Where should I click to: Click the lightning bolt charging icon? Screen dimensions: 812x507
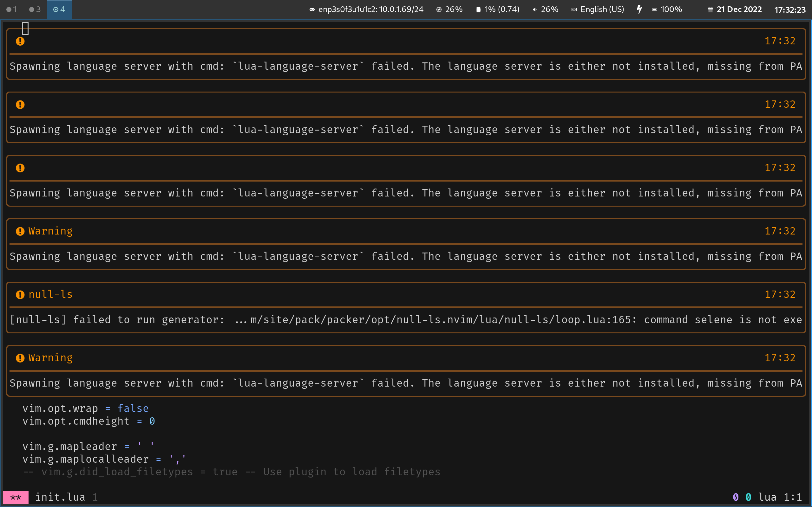[x=639, y=10]
